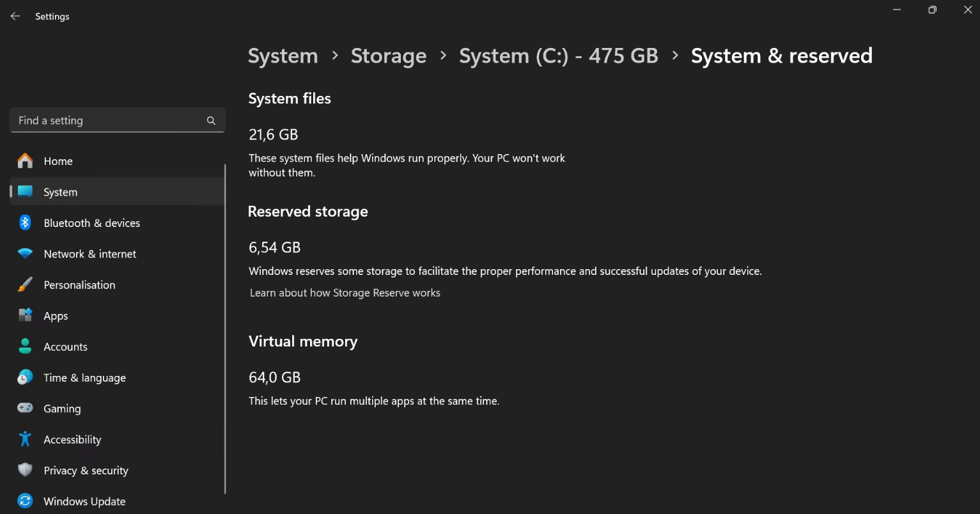Select the Apps icon in sidebar
The height and width of the screenshot is (514, 980).
25,315
